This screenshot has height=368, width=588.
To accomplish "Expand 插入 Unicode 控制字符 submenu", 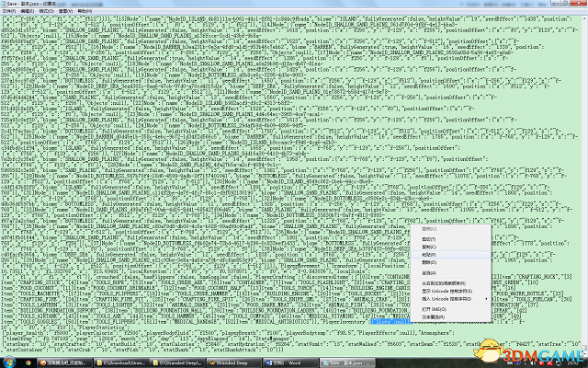I will (x=447, y=299).
